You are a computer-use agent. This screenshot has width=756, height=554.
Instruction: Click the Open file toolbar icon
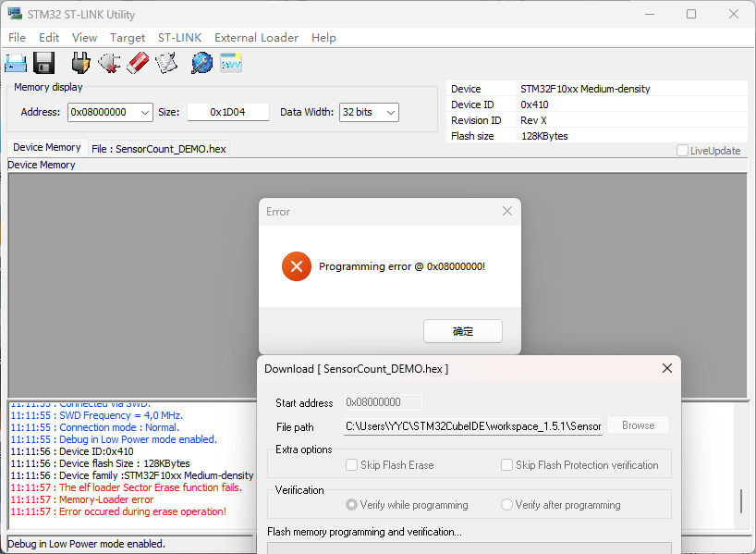pyautogui.click(x=16, y=63)
